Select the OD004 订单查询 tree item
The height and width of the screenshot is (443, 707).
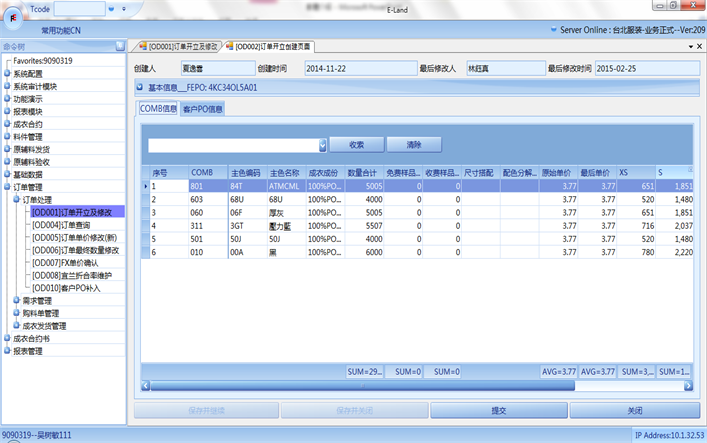(x=69, y=225)
